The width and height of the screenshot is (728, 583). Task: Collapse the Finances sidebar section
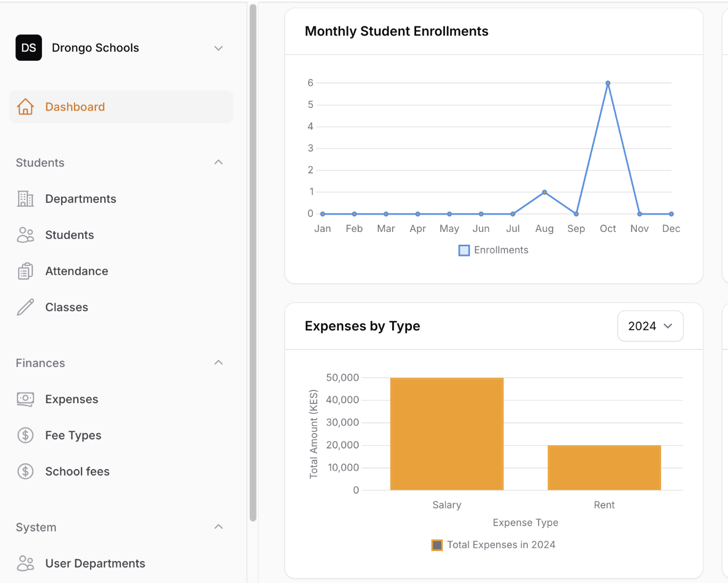[218, 363]
